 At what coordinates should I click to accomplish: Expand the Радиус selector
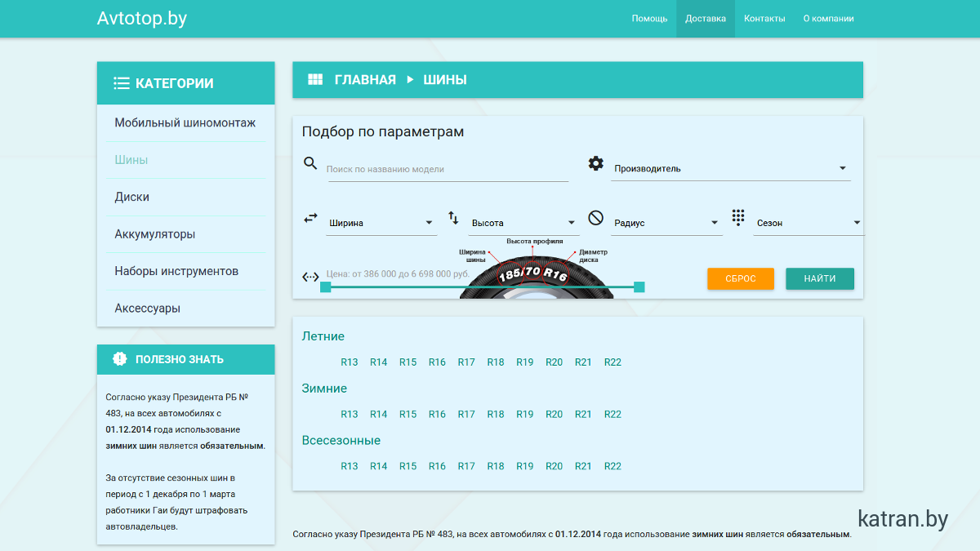666,223
